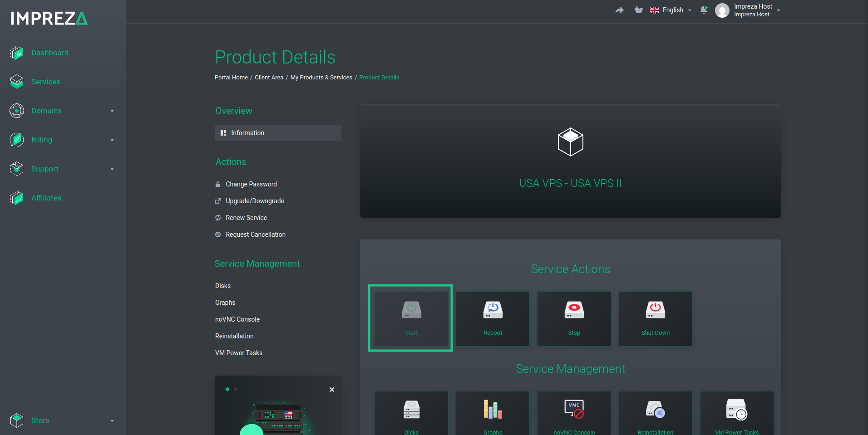Image resolution: width=868 pixels, height=435 pixels.
Task: Open noVNC Console link in left menu
Action: click(237, 319)
